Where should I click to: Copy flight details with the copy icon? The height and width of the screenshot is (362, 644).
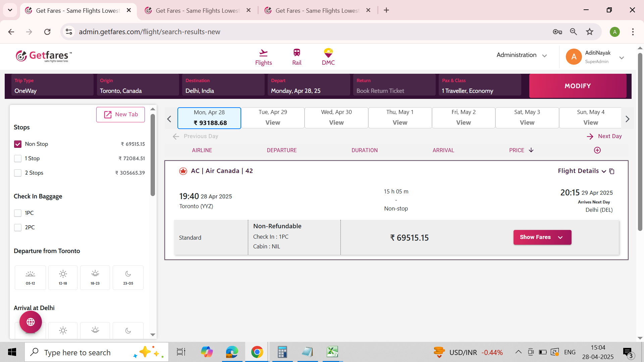click(612, 171)
